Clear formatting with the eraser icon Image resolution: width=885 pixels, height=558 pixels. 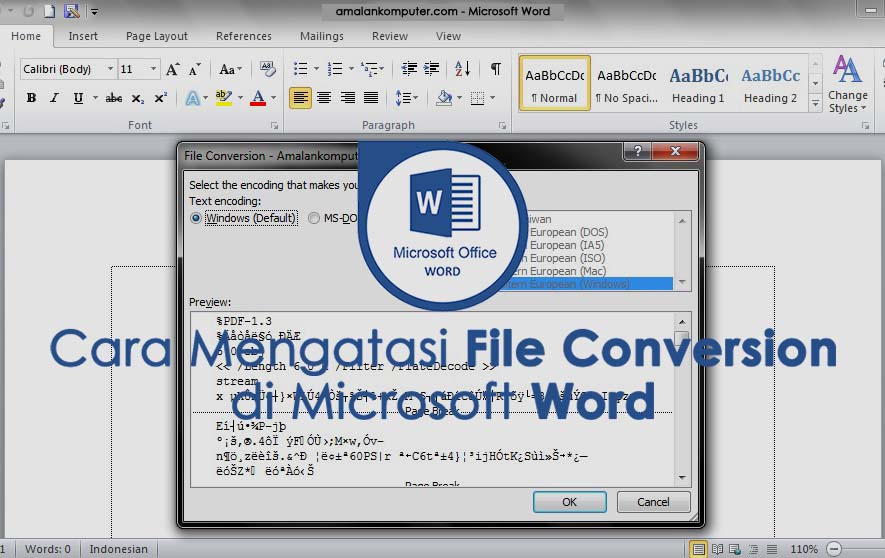(268, 69)
